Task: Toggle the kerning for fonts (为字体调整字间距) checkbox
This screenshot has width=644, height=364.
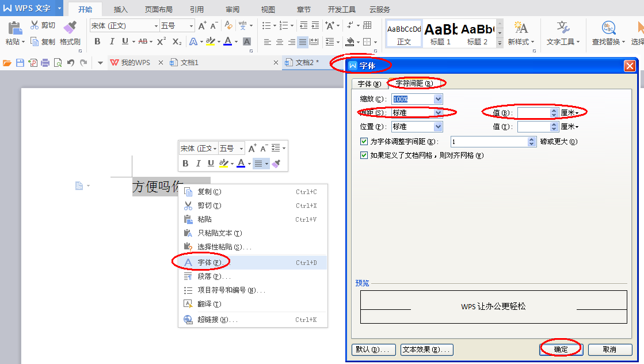Action: 364,141
